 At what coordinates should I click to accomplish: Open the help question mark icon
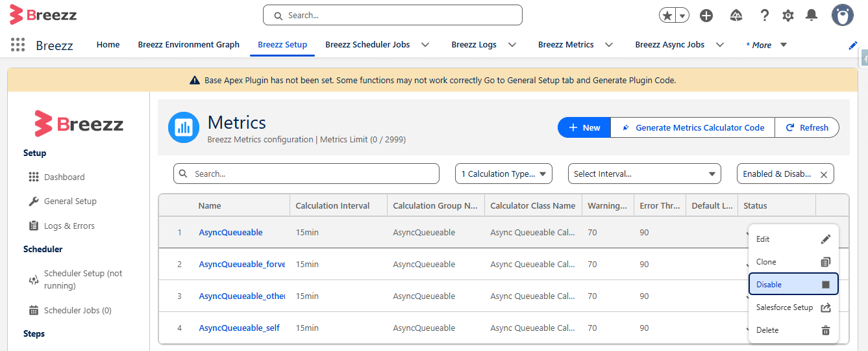765,16
